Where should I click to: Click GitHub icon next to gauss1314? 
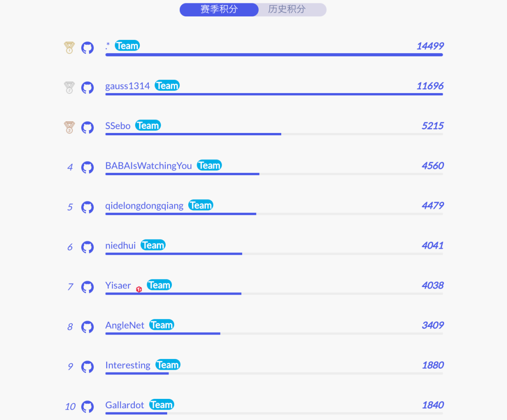(87, 87)
